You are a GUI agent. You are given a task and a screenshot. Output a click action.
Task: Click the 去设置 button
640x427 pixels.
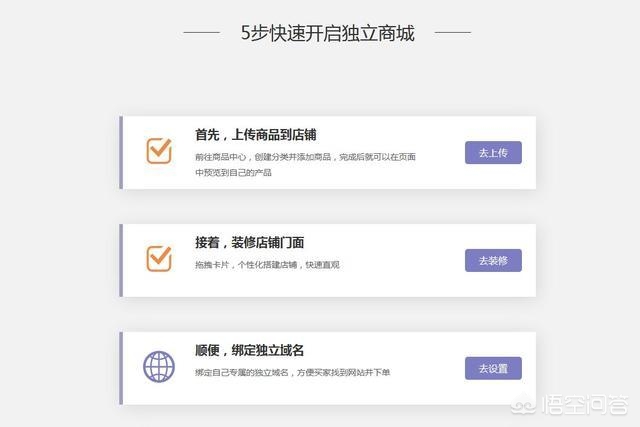point(493,368)
